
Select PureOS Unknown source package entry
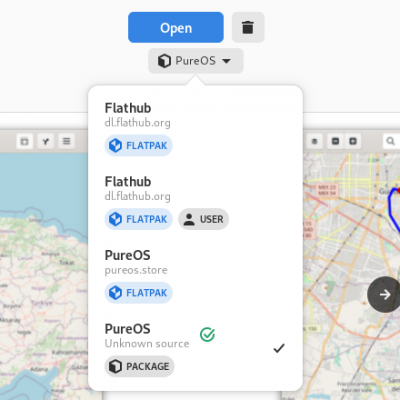coord(195,349)
